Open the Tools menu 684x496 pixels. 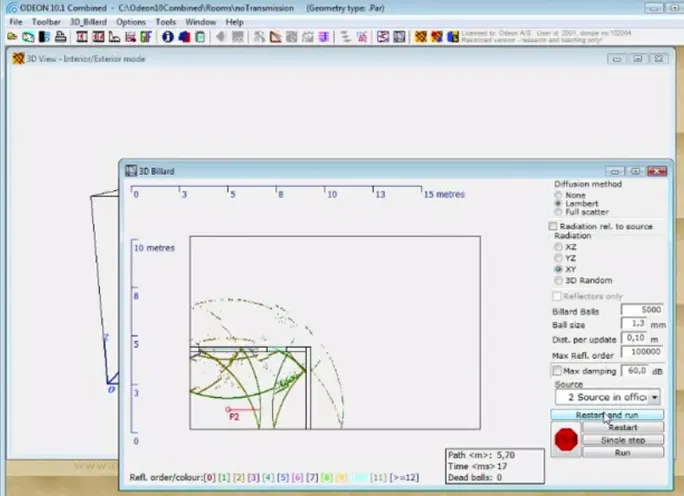click(166, 22)
